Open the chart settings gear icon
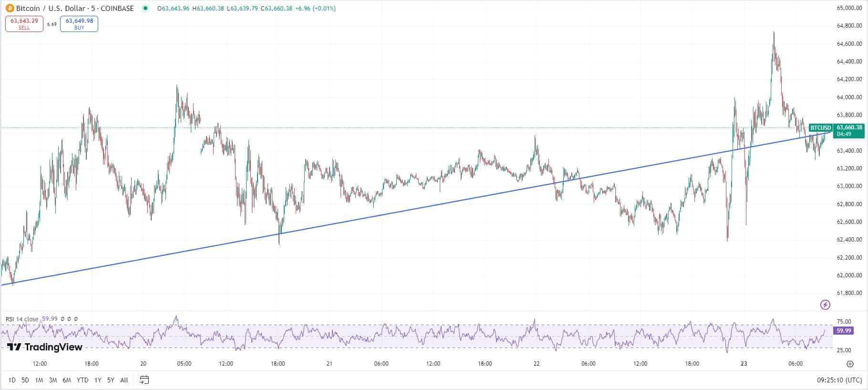This screenshot has height=390, width=868. click(850, 364)
